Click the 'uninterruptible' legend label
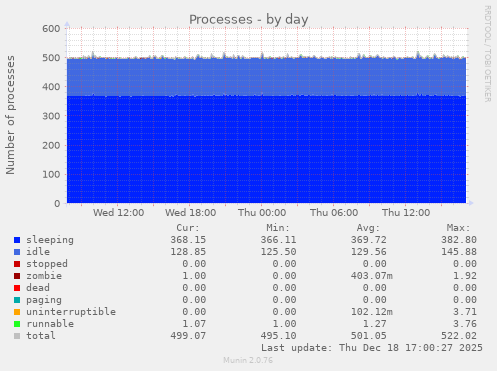497x371 pixels. click(71, 312)
